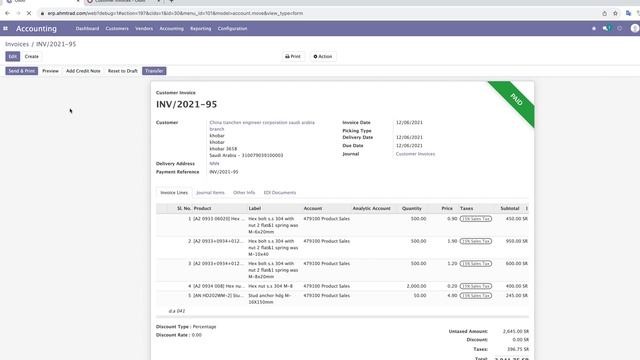Open the activities clock icon in navbar
Viewport: 640px width, 360px height.
click(x=620, y=29)
